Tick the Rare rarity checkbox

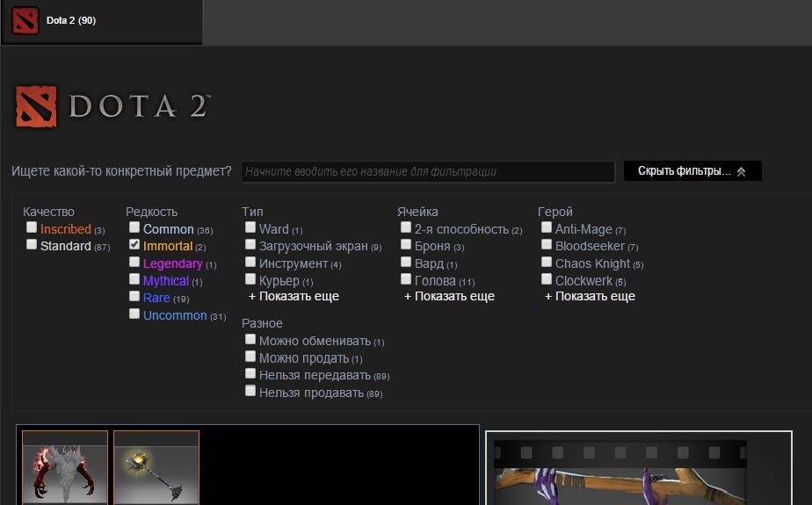tap(134, 296)
